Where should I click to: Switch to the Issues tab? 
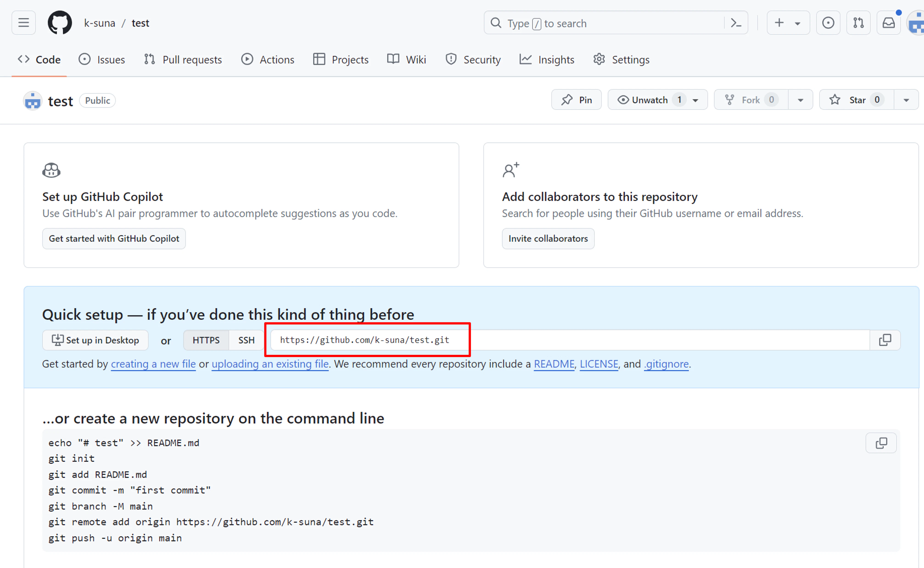pos(102,59)
